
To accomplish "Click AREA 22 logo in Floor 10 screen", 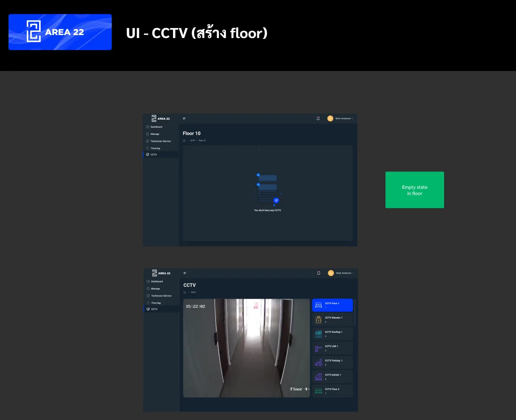I will (x=160, y=118).
